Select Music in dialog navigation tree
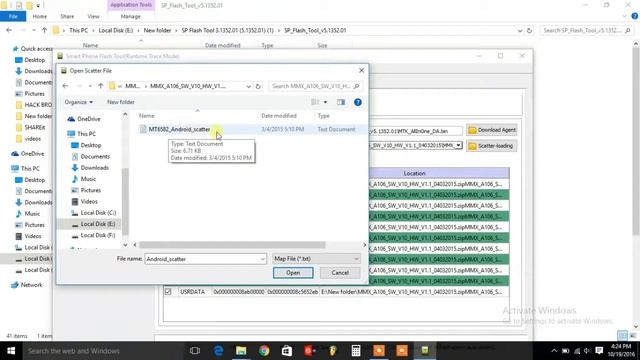640x360 pixels. 84,179
